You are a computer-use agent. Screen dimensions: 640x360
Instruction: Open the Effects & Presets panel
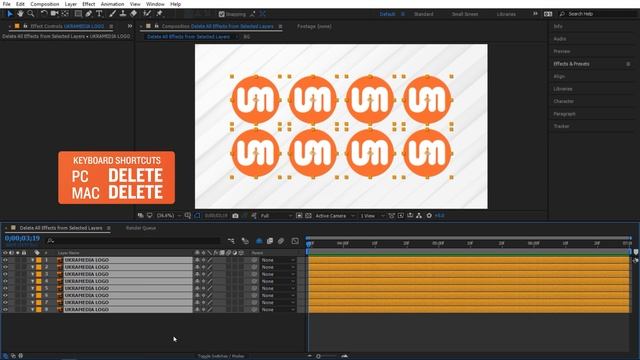pos(571,64)
